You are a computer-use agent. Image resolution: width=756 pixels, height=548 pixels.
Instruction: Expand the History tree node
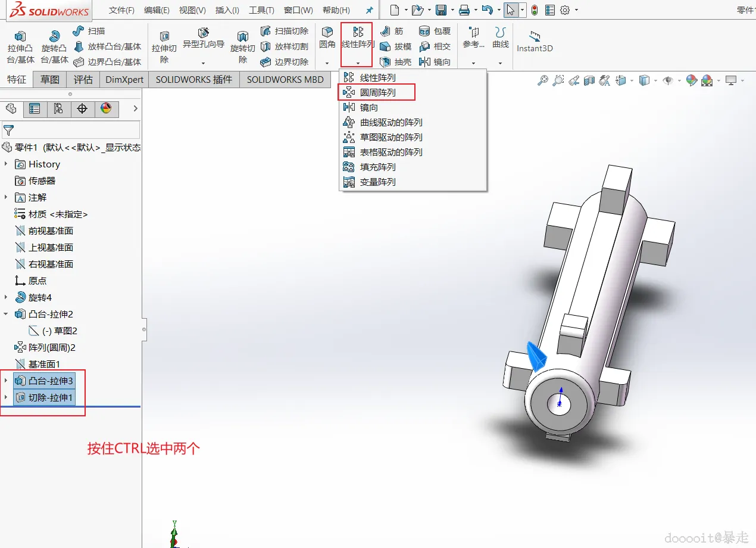click(x=6, y=164)
